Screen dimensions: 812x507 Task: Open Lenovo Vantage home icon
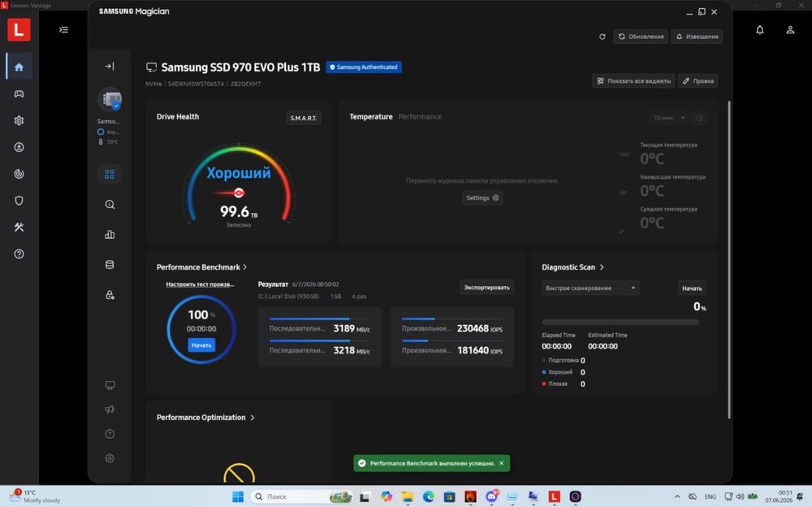point(19,67)
